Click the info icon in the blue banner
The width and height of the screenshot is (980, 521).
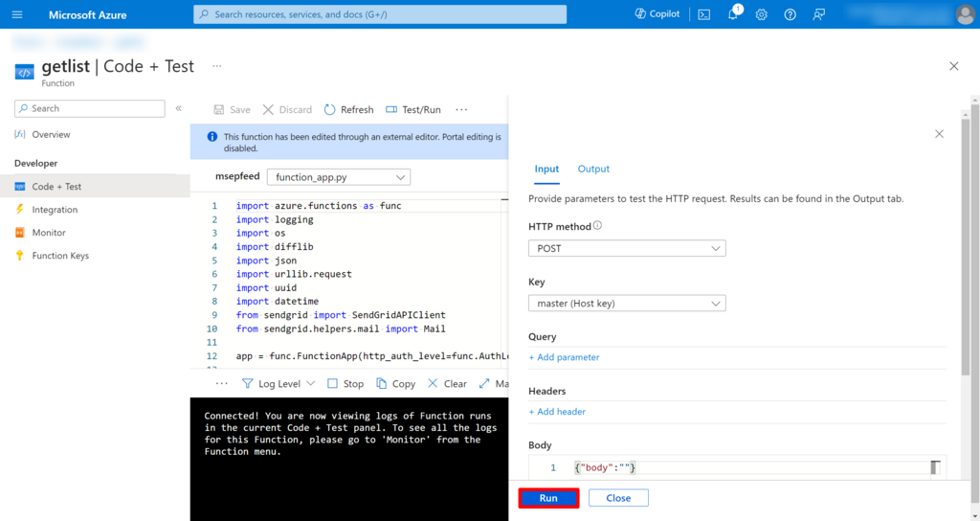pyautogui.click(x=212, y=136)
